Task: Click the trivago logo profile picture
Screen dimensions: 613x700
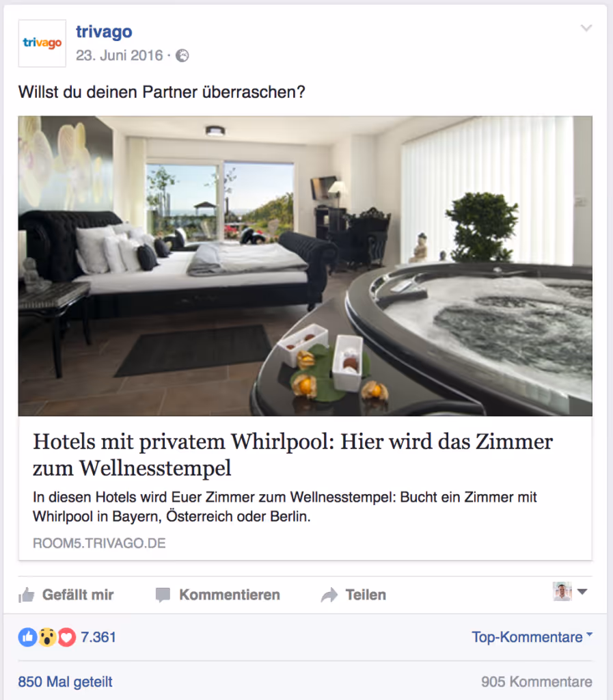Action: pos(42,43)
